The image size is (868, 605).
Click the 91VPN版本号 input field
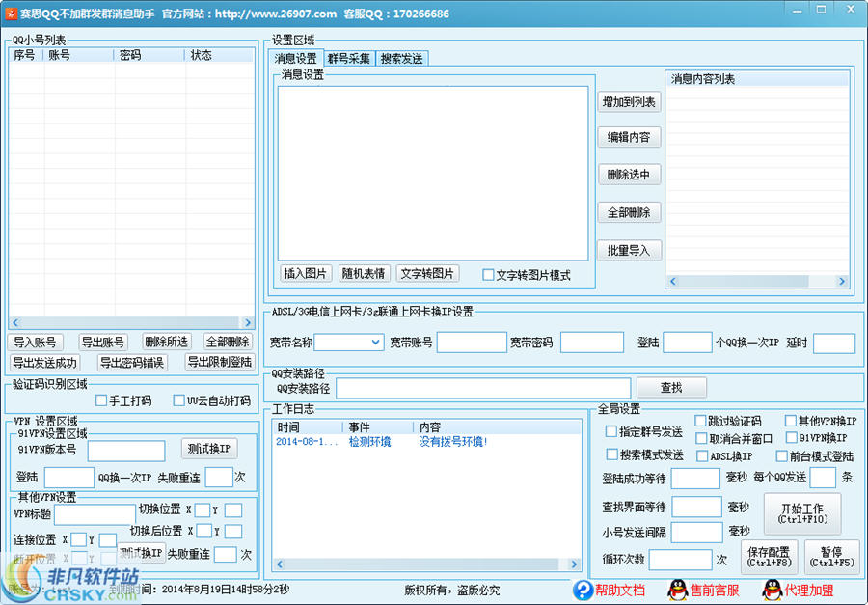126,451
